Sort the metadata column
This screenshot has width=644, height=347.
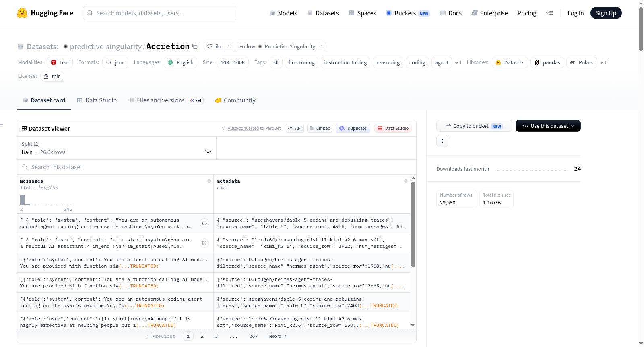tap(406, 181)
